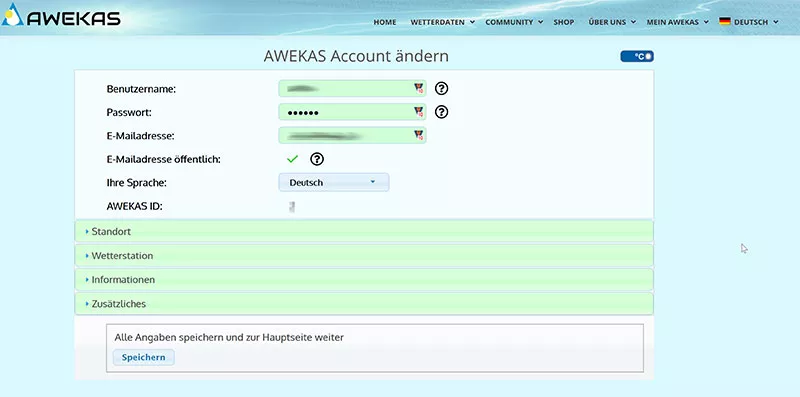Click into the Benutzername input field
The width and height of the screenshot is (800, 397).
(352, 88)
